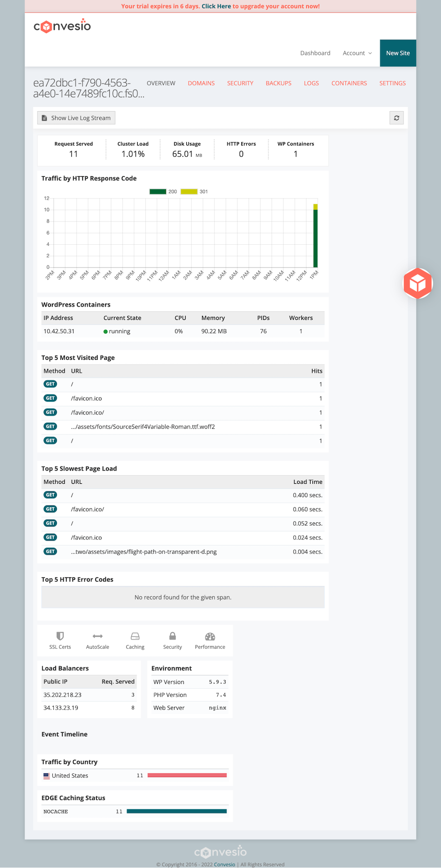Open the floating orange cube widget
This screenshot has height=868, width=441.
coord(418,283)
